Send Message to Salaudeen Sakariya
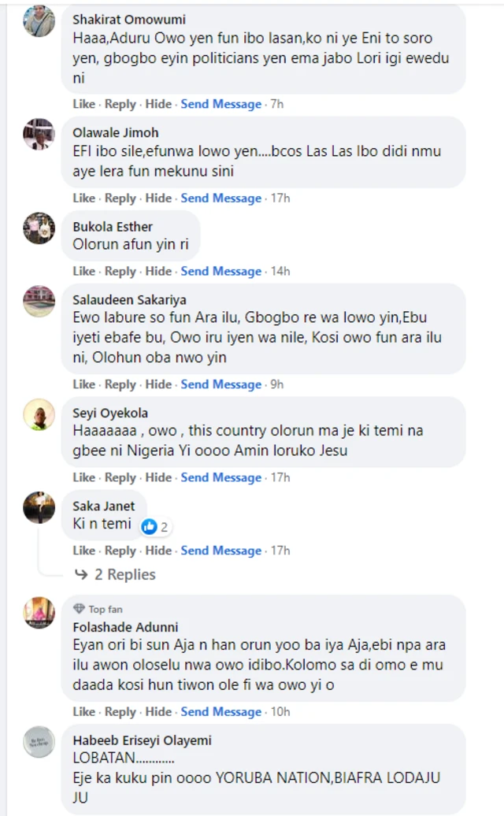Viewport: 504px width, 816px height. (x=221, y=384)
